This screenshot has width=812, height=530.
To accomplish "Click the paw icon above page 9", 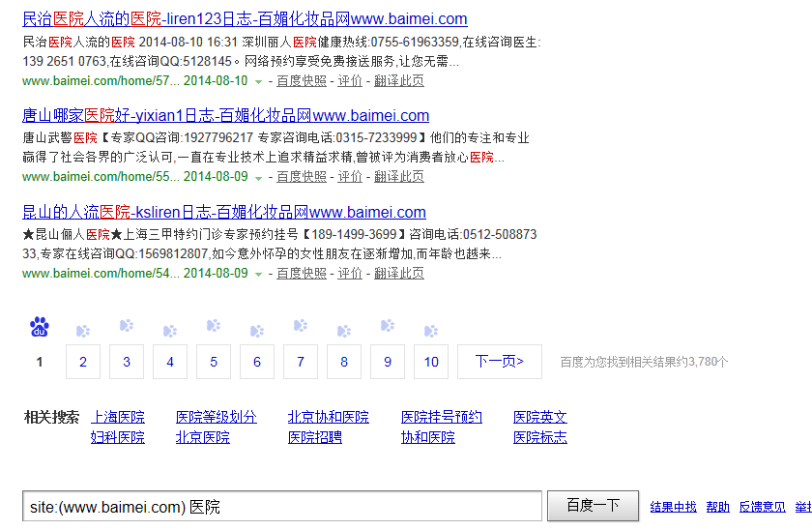I will coord(388,325).
